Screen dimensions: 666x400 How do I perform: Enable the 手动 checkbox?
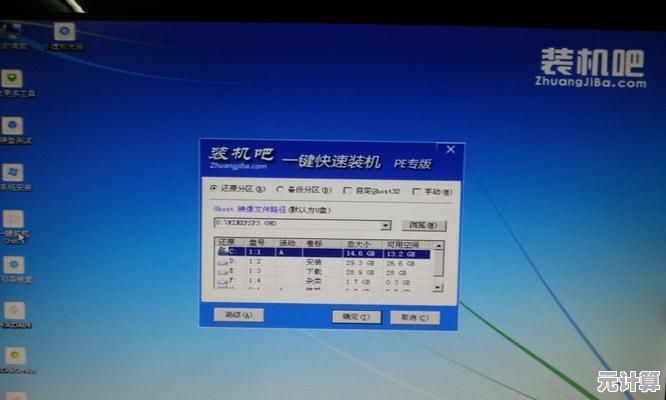[x=416, y=192]
